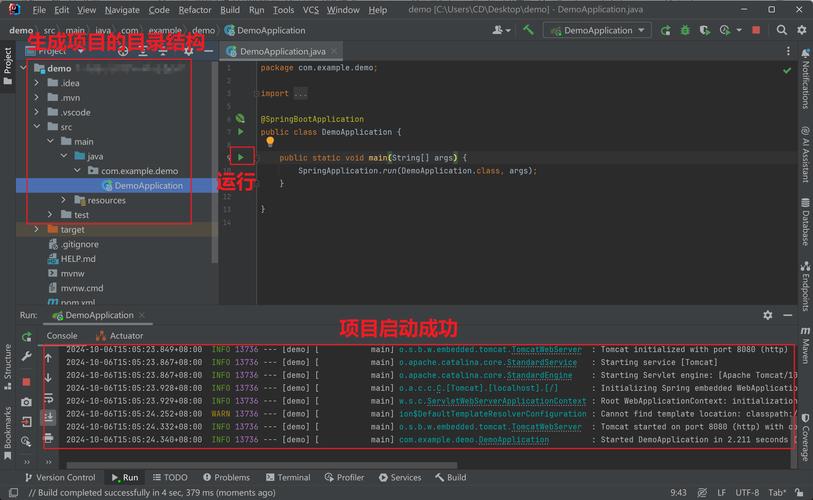Click the UTF-8 encoding status widget
Viewport: 813px width, 500px height.
coord(747,492)
